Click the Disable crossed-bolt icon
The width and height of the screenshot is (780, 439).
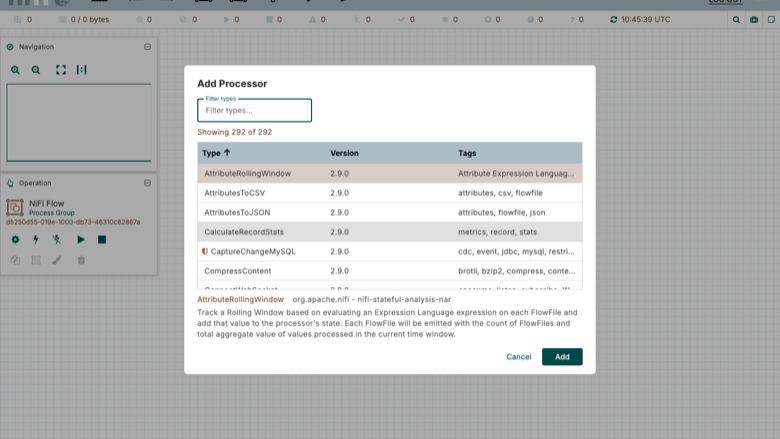tap(57, 240)
